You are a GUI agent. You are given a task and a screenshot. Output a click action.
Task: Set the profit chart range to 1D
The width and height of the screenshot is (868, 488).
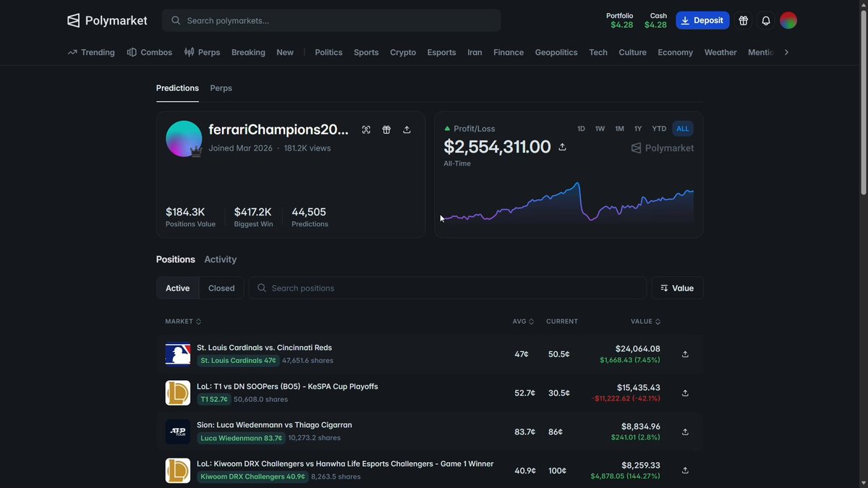tap(581, 129)
